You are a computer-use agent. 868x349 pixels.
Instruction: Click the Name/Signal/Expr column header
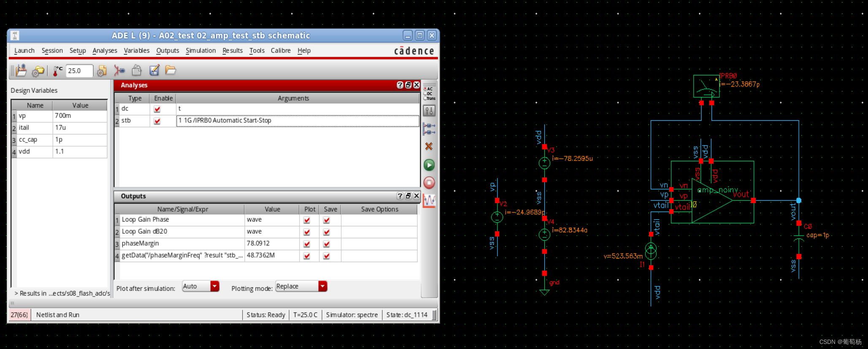(182, 209)
